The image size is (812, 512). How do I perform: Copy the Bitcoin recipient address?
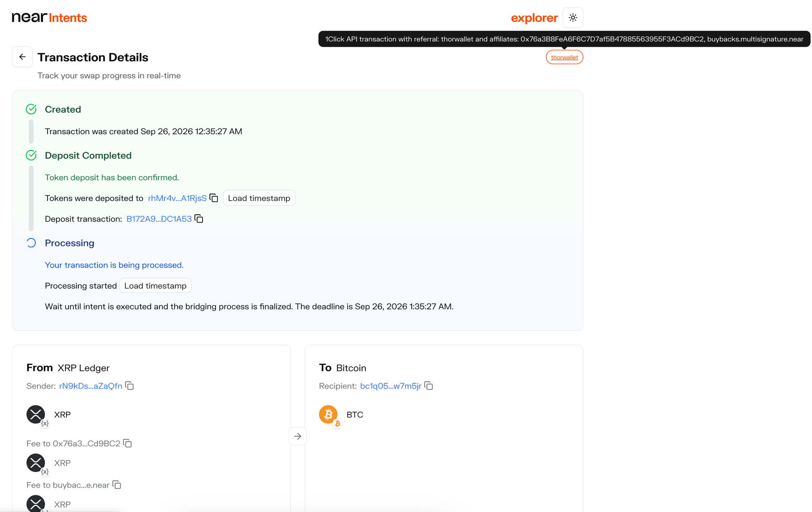429,385
